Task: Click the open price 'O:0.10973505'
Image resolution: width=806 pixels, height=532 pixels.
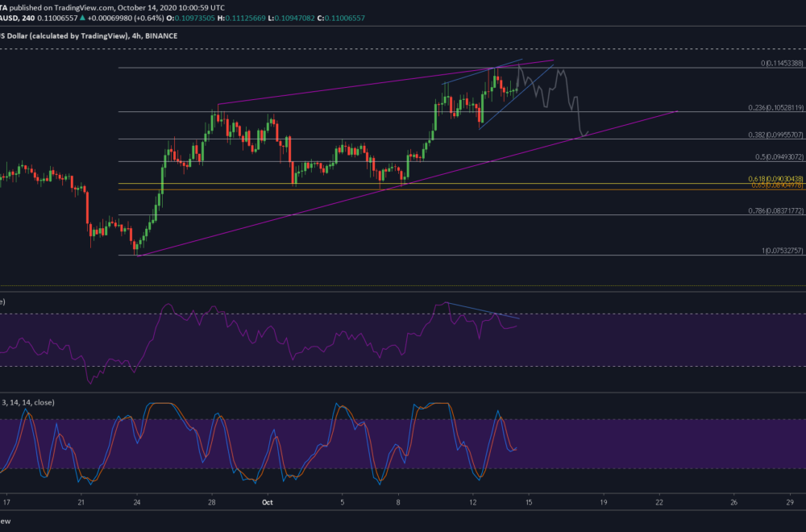Action: coord(191,18)
